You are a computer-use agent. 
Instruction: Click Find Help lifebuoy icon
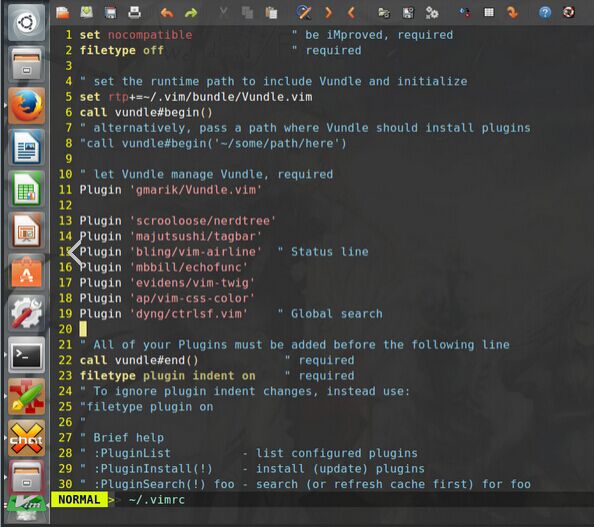pos(569,13)
